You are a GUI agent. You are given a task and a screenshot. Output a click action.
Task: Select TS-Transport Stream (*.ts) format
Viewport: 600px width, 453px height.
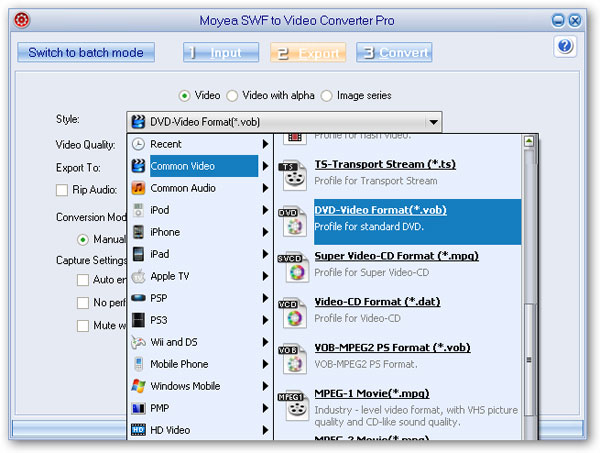point(385,165)
